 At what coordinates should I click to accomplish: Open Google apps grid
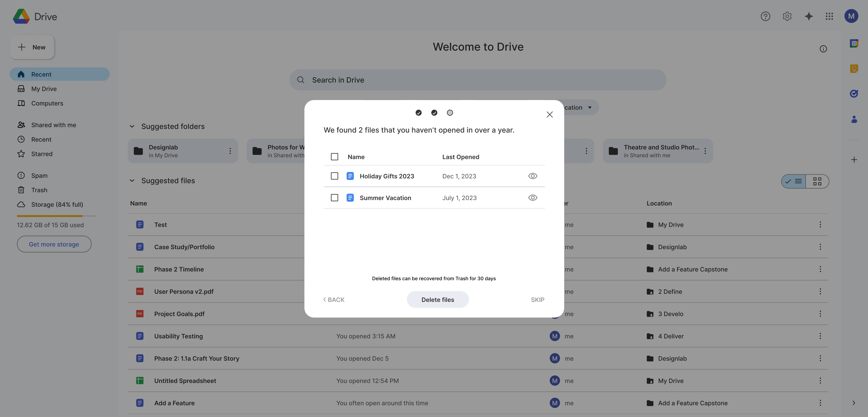(x=829, y=16)
